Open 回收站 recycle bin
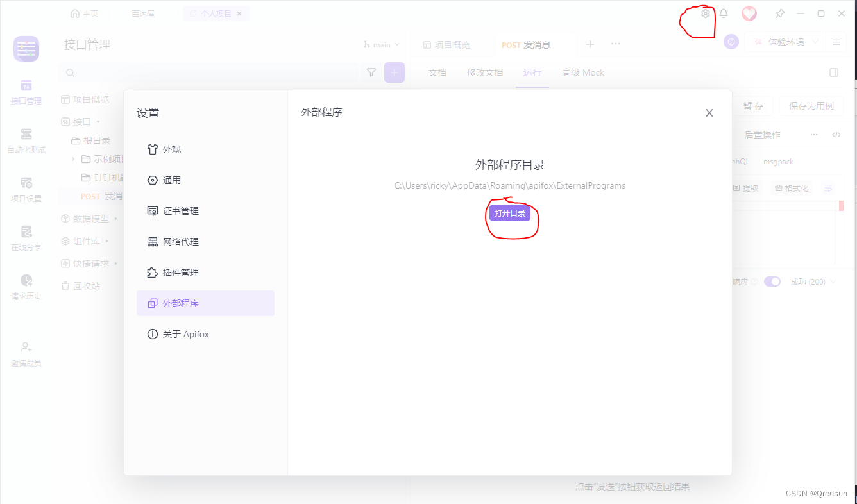The image size is (857, 504). [80, 286]
